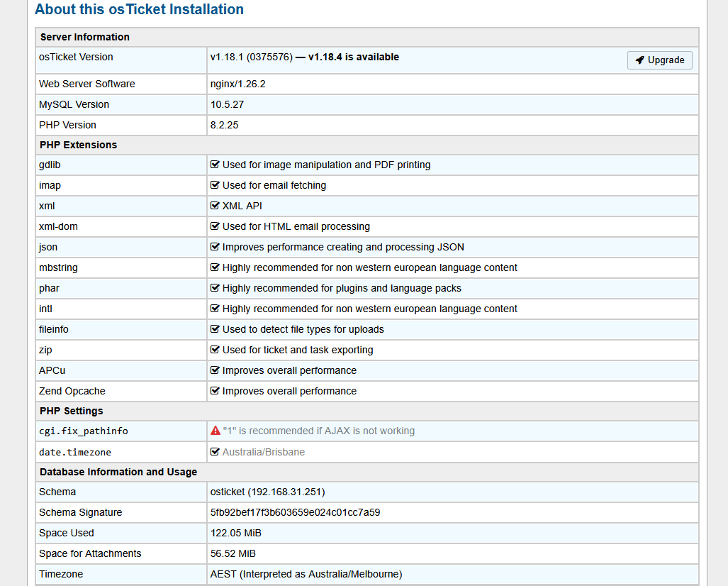
Task: Click 'Used for image manipulation and PDF printing'
Action: click(326, 165)
